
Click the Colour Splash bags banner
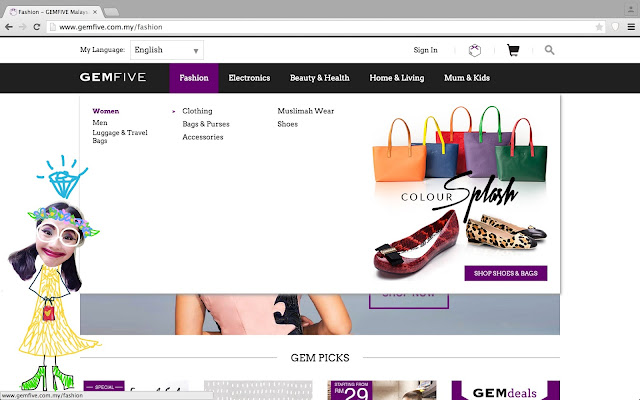[460, 192]
